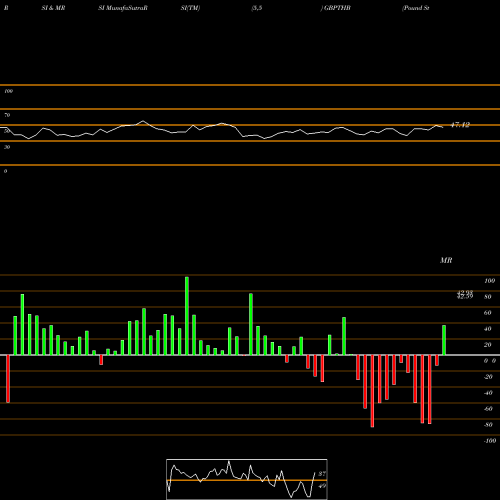
Task: Click the MR axis '-20' label
Action: click(x=488, y=377)
